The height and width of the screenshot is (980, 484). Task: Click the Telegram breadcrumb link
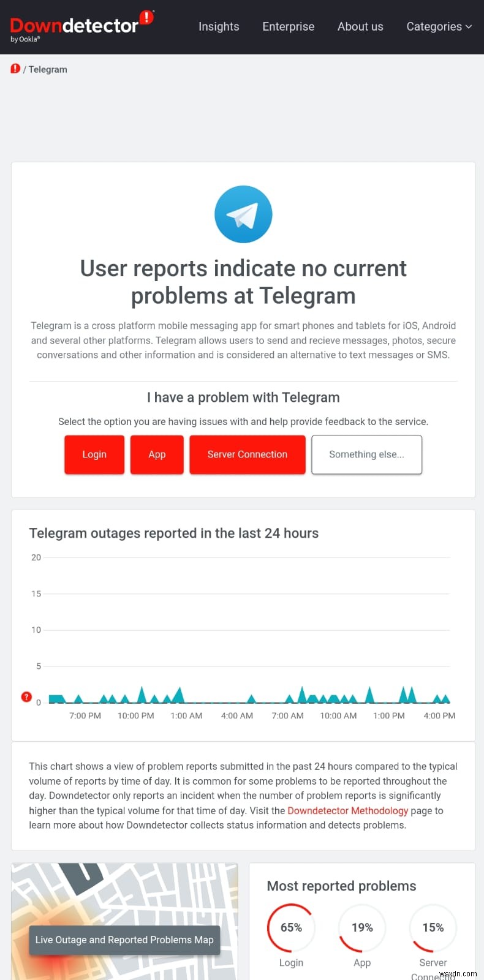(48, 69)
